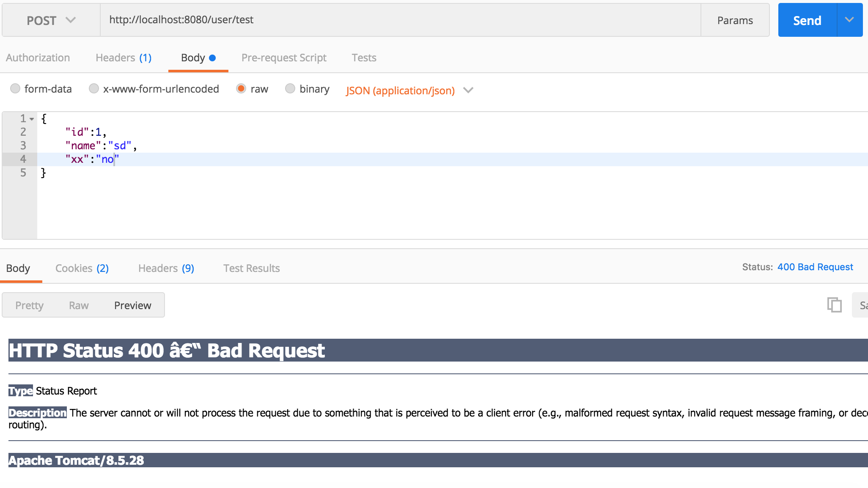Select the raw body radio option
868x488 pixels.
tap(241, 88)
